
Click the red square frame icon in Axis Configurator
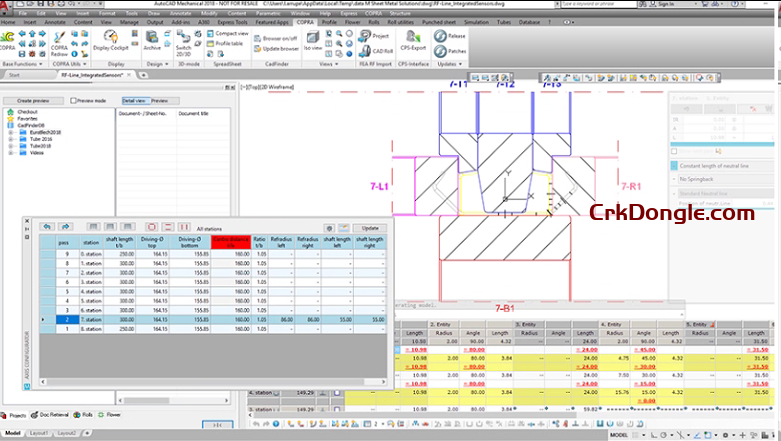(152, 227)
